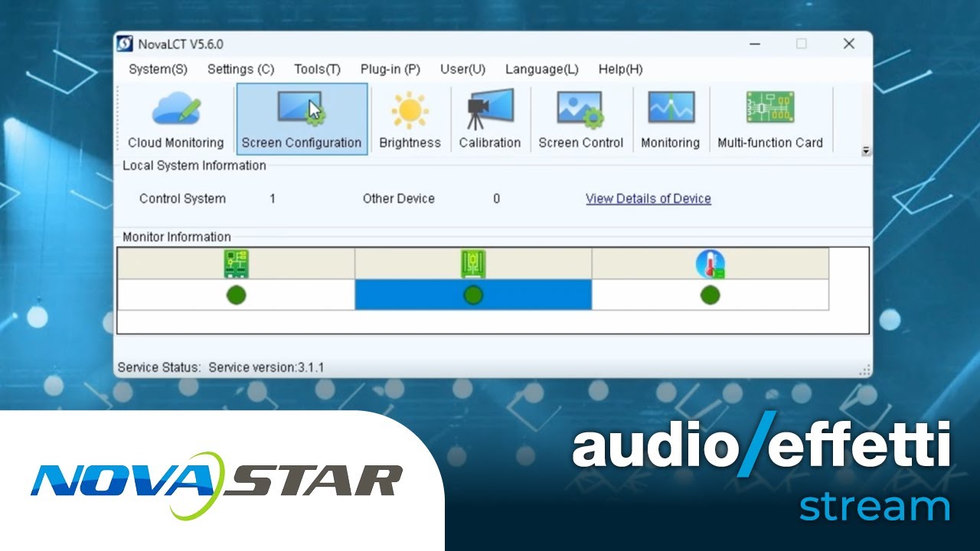Select the highlighted receiving card status indicator

pyautogui.click(x=473, y=295)
